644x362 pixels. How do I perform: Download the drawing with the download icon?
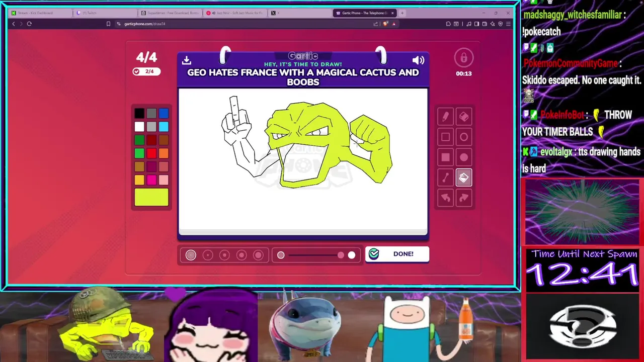point(187,60)
